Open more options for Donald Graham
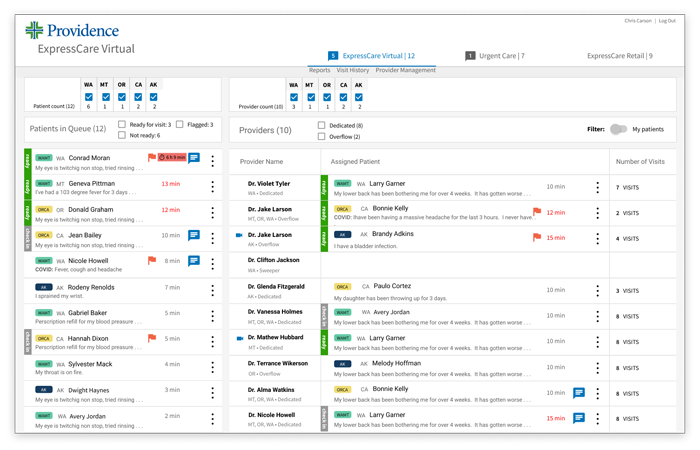This screenshot has height=450, width=700. click(x=212, y=213)
